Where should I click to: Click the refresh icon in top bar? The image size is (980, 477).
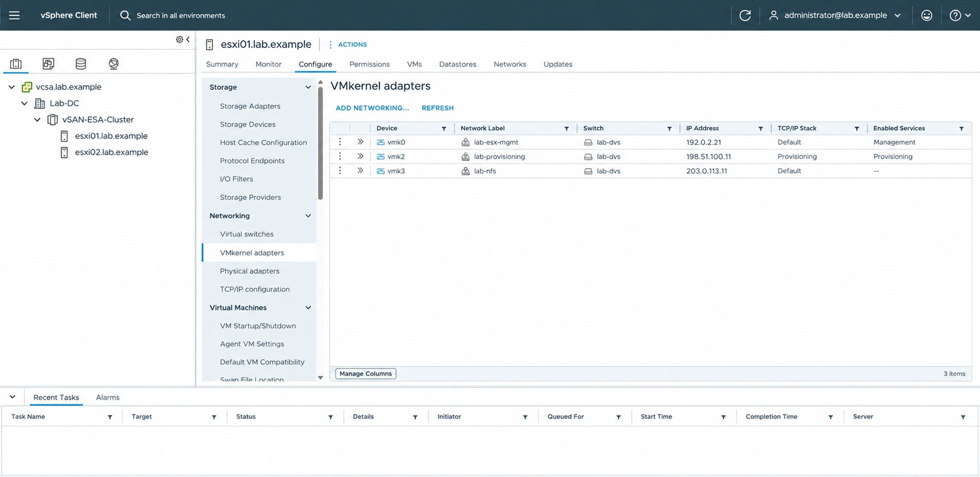745,15
